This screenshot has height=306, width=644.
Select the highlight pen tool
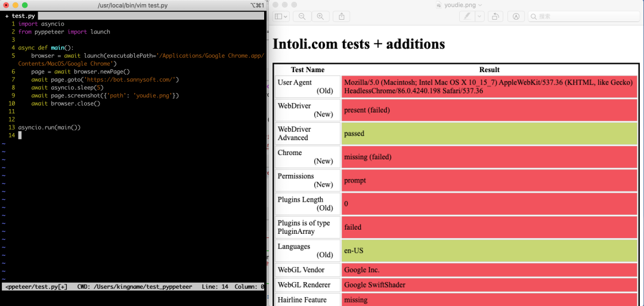coord(467,17)
